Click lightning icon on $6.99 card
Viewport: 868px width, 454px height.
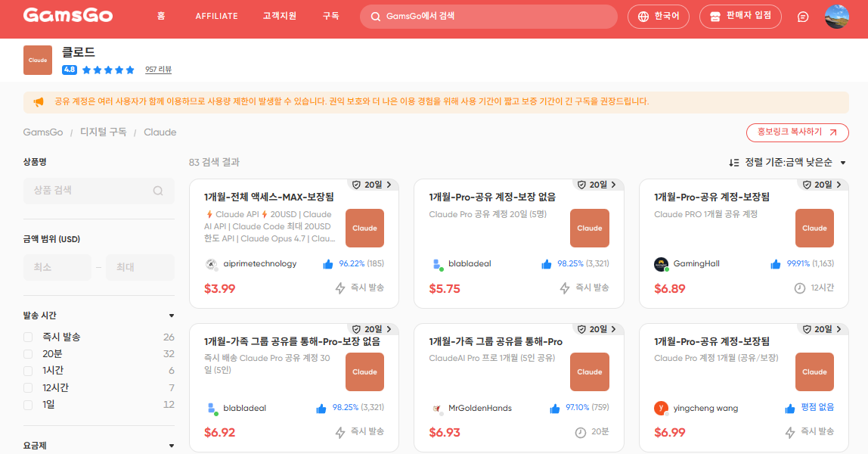[x=790, y=432]
